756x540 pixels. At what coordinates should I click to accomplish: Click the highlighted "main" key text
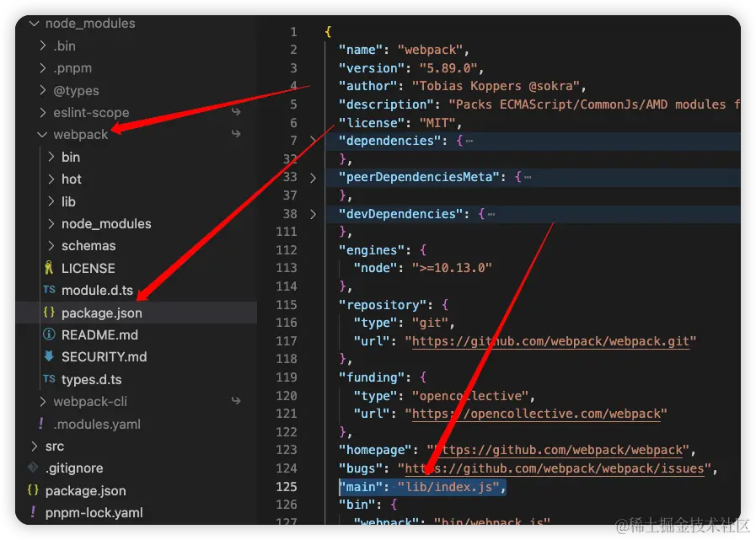click(361, 487)
